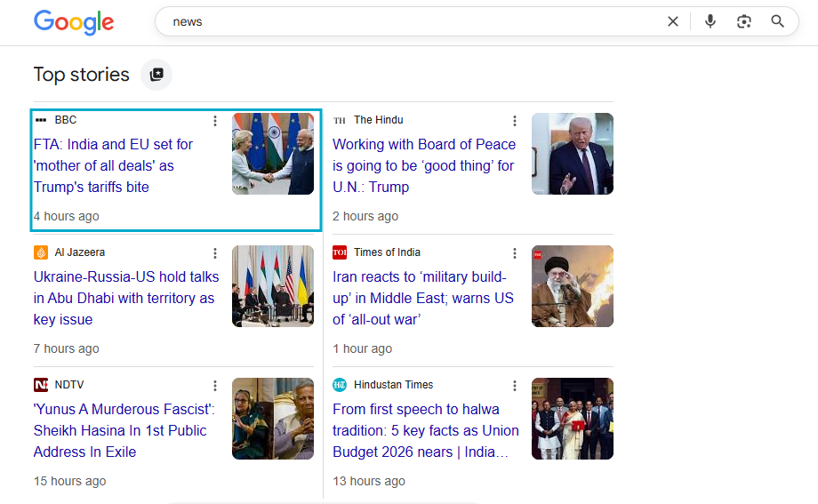Open The Hindu story options menu
The height and width of the screenshot is (504, 818).
[514, 121]
